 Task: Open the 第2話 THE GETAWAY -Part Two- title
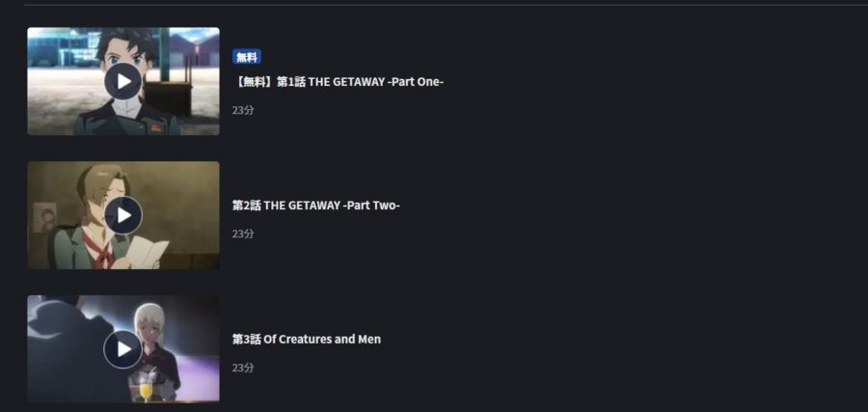[x=316, y=206]
